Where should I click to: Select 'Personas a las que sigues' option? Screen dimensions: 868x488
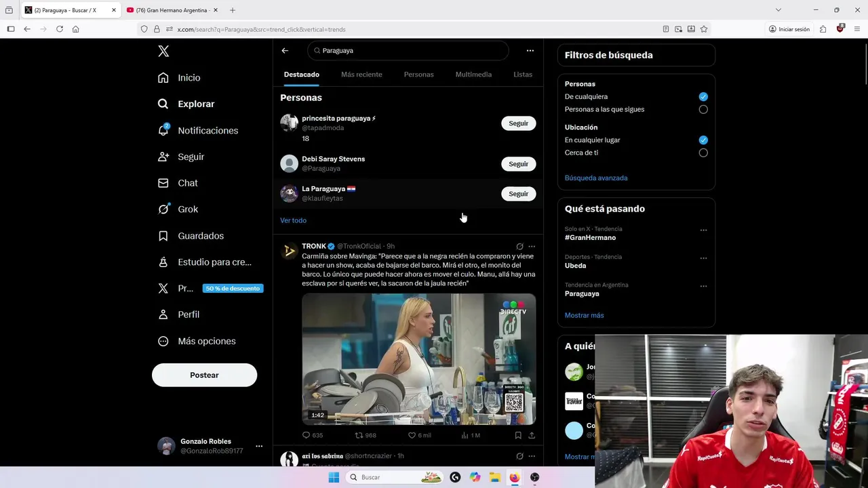pos(703,109)
